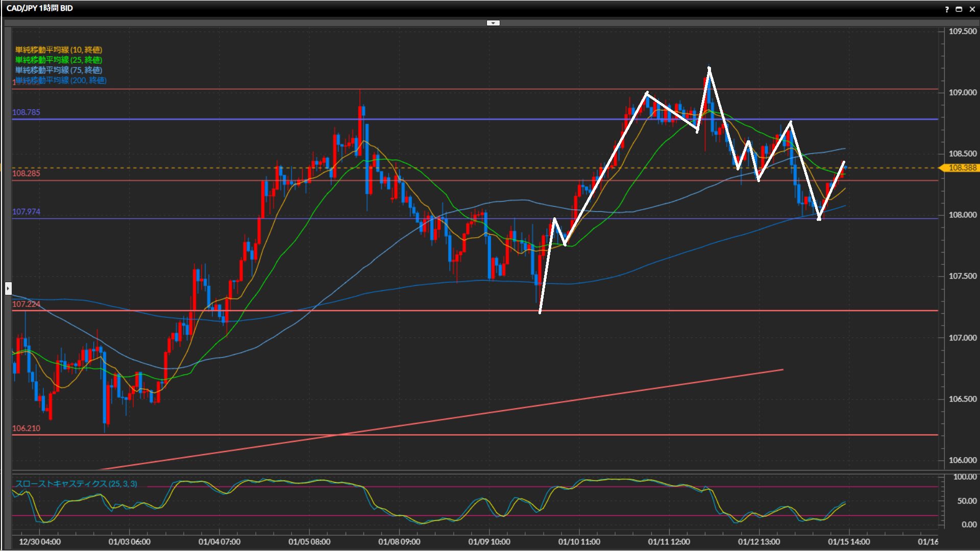980x551 pixels.
Task: Select the 75-period moving average label
Action: click(x=59, y=70)
